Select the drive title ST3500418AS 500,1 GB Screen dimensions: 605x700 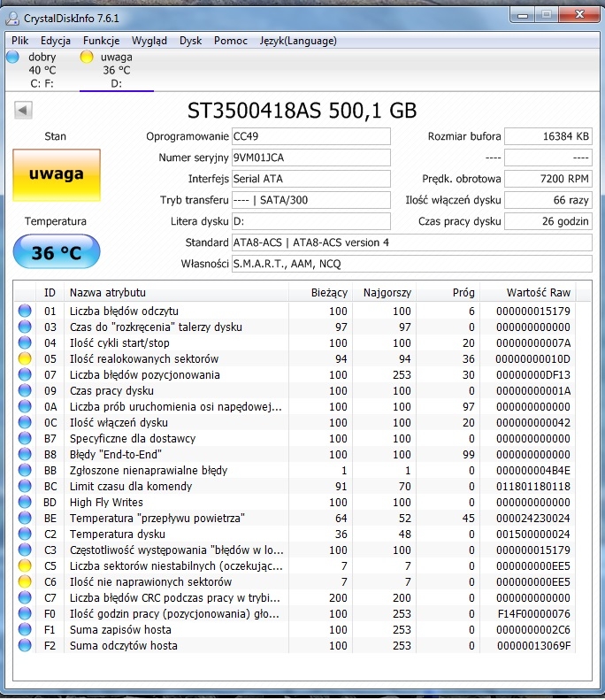(x=302, y=111)
